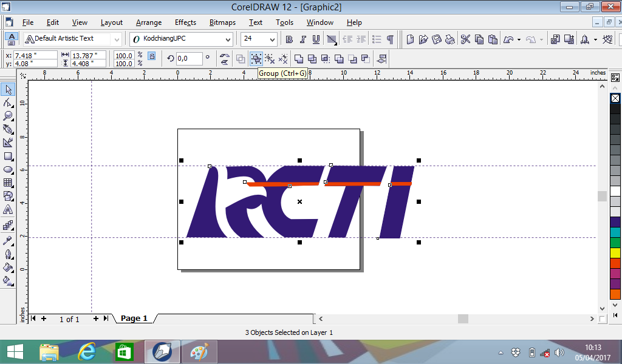Pick the red swatch from the color palette
The image size is (622, 364).
[615, 262]
